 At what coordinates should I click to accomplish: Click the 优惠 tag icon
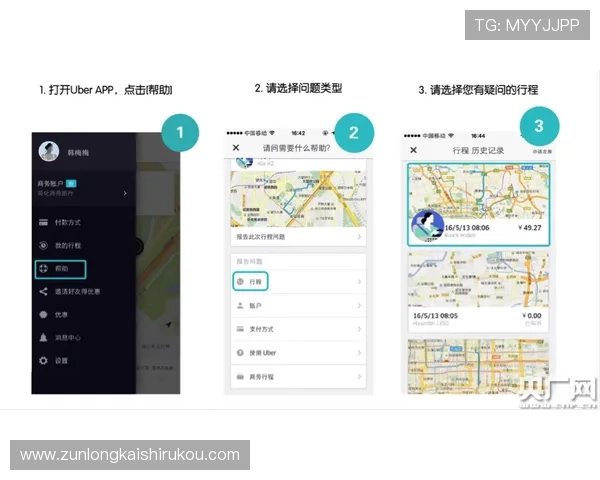click(x=43, y=315)
